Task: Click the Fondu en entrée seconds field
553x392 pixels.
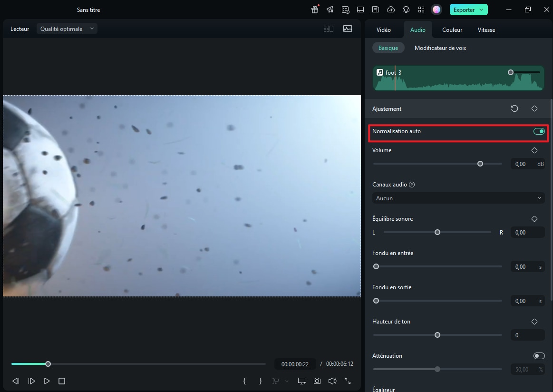Action: pos(528,266)
